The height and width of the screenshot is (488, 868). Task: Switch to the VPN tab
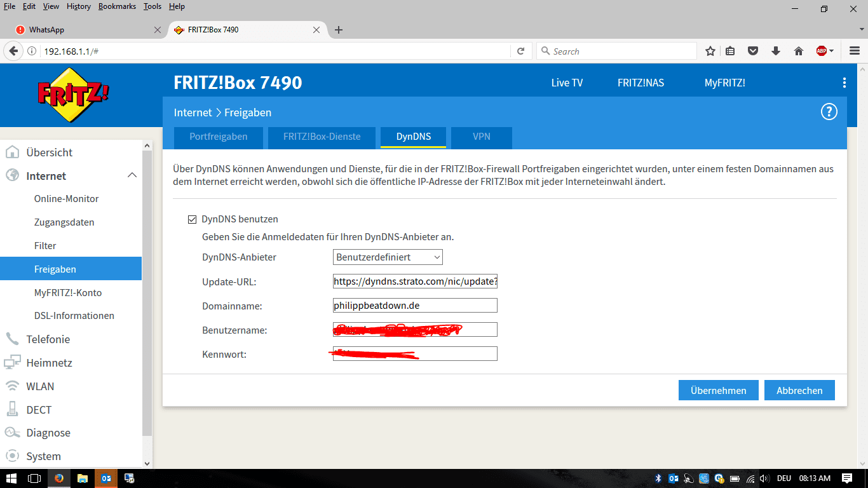tap(482, 137)
